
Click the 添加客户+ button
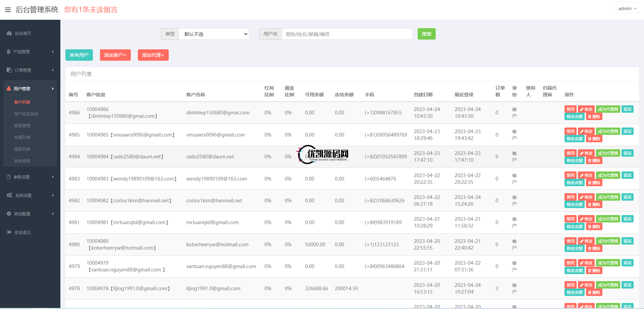pos(115,55)
